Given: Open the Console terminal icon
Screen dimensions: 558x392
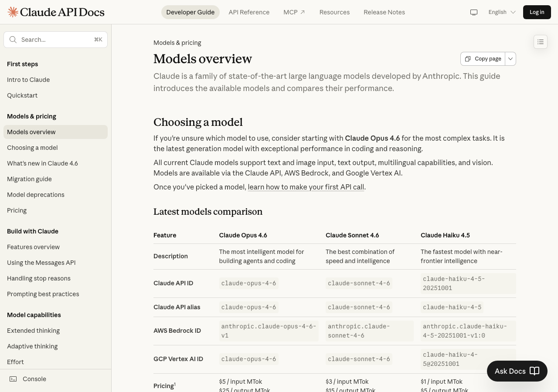Looking at the screenshot, I should pos(14,379).
